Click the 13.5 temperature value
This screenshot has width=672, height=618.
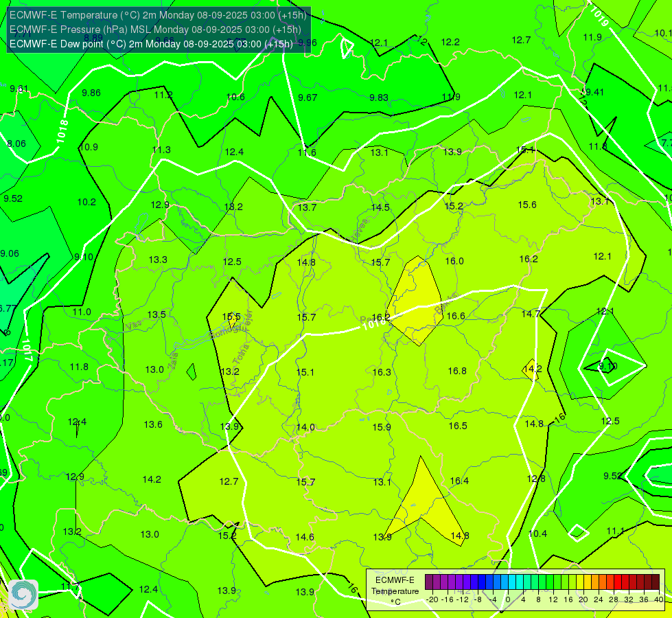point(157,314)
